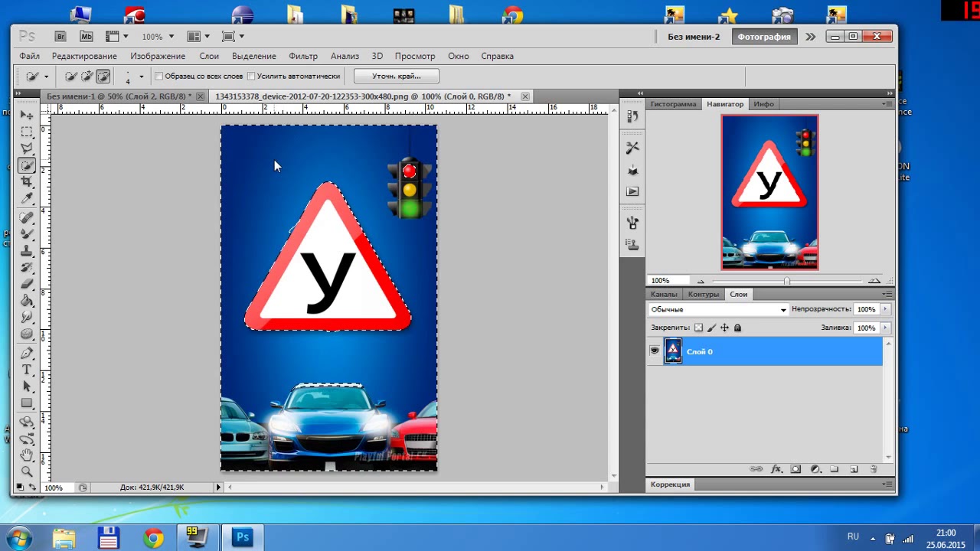Image resolution: width=980 pixels, height=551 pixels.
Task: Click the Navigator preview thumbnail
Action: click(x=769, y=192)
